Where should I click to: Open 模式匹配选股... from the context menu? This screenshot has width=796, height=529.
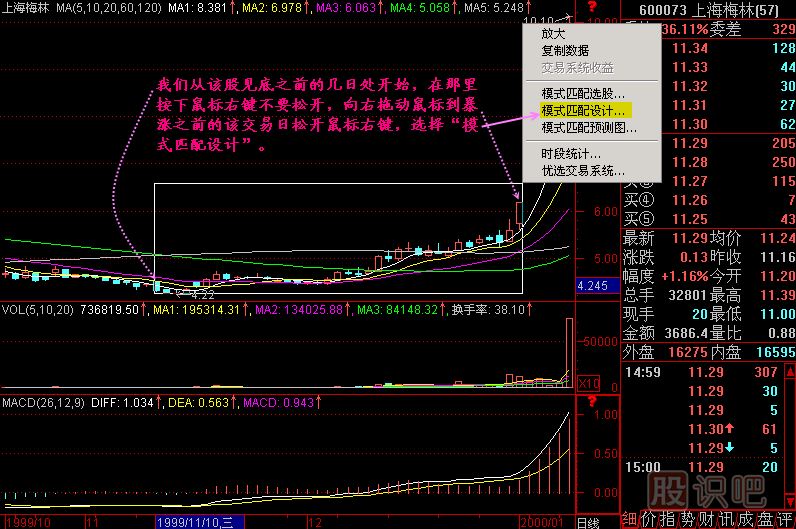point(583,93)
